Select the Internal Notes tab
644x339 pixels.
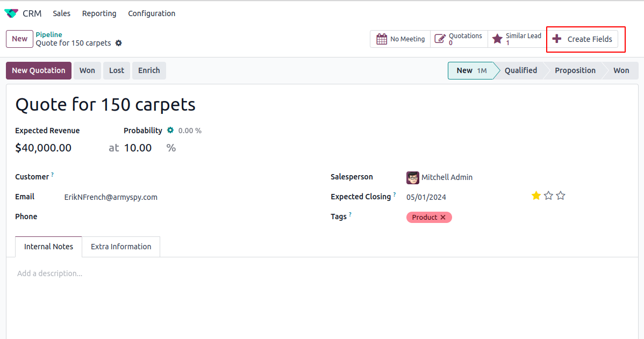(48, 247)
